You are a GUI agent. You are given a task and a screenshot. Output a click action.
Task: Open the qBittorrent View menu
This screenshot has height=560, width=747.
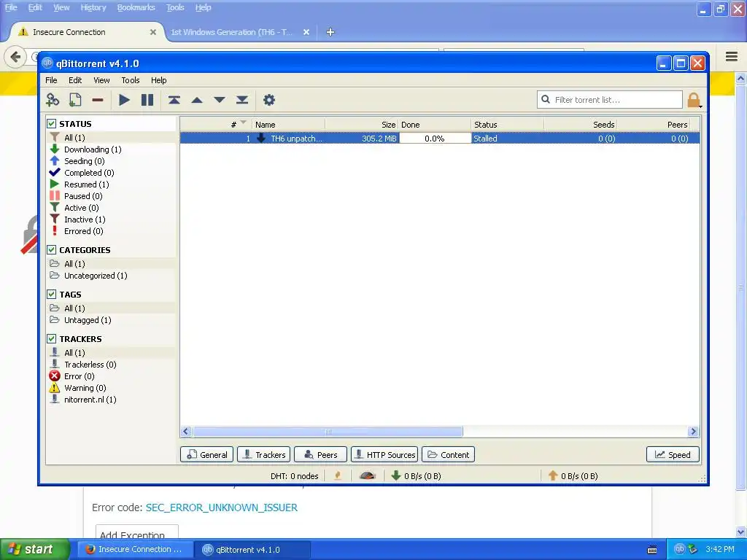[101, 80]
